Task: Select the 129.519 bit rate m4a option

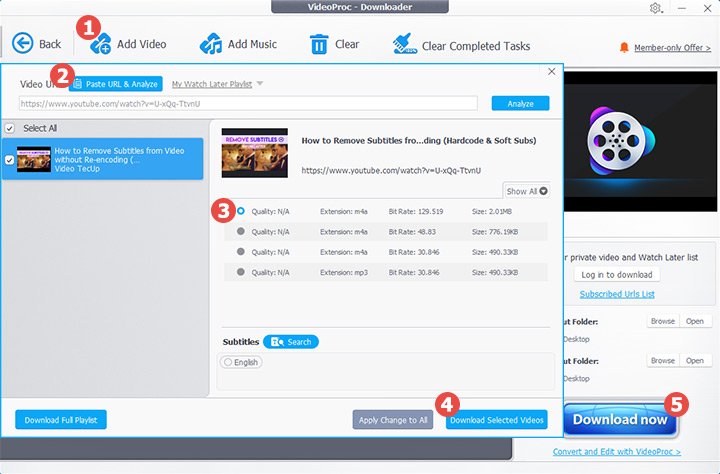Action: (x=240, y=211)
